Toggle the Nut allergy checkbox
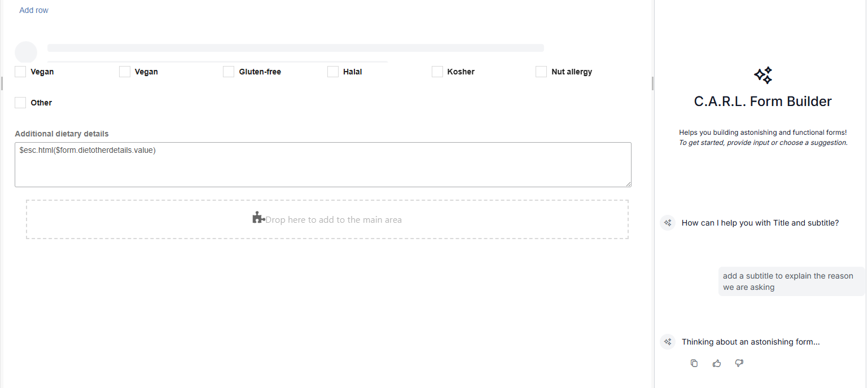868x388 pixels. (541, 72)
